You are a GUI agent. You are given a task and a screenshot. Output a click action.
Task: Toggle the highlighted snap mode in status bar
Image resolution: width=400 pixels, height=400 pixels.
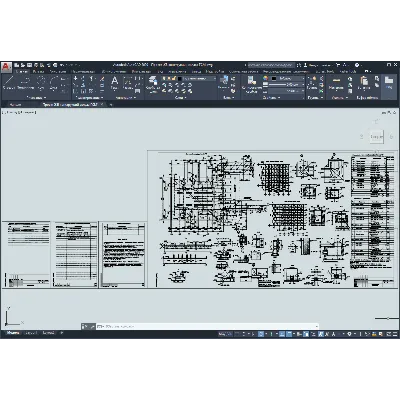(x=261, y=334)
